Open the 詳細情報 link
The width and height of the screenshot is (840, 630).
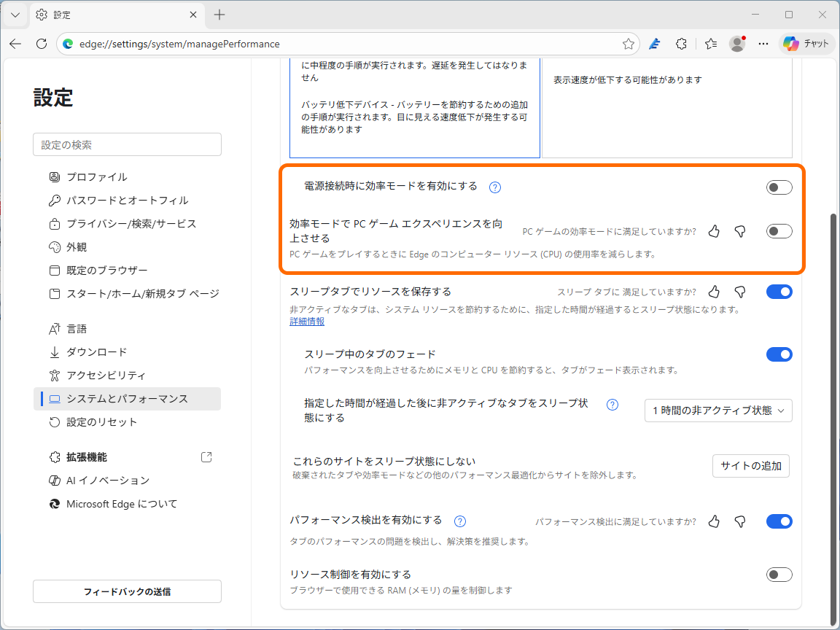click(306, 321)
